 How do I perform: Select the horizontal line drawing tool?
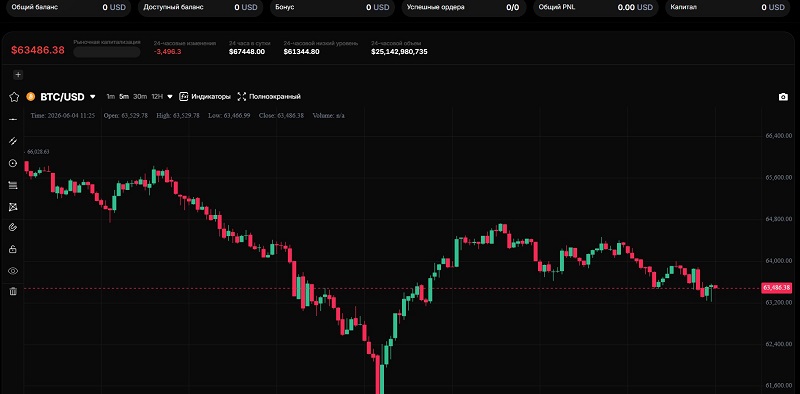pyautogui.click(x=13, y=119)
